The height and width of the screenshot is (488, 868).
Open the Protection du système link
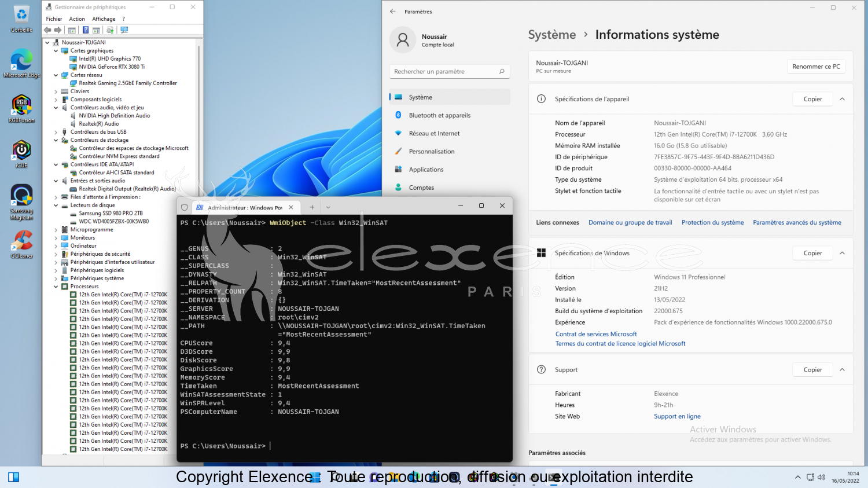[712, 222]
